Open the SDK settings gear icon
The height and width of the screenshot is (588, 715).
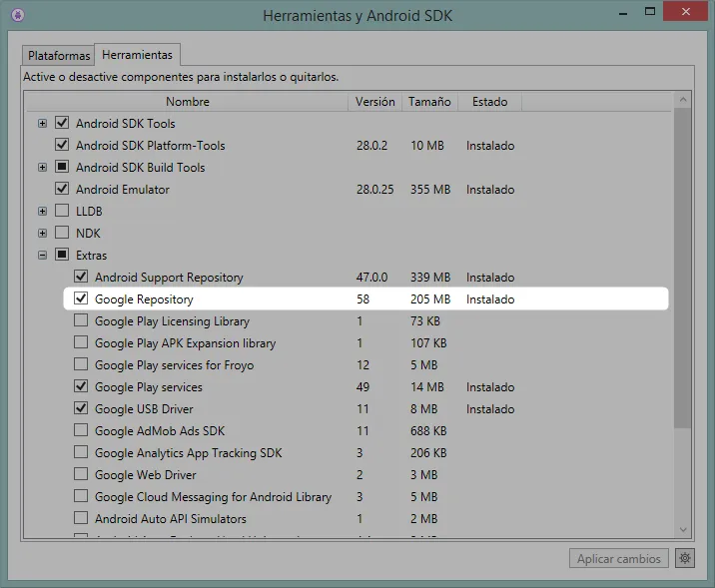coord(685,558)
